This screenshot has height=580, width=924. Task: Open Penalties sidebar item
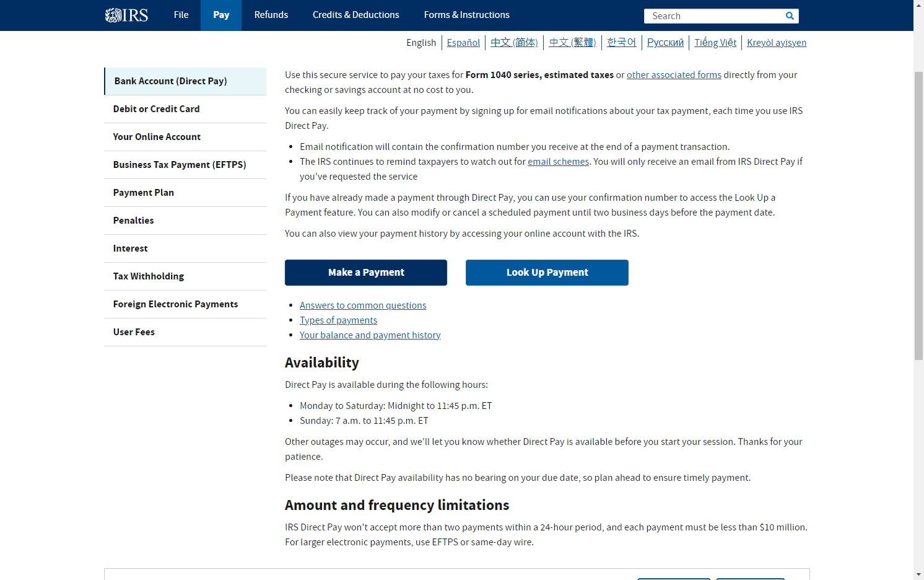[185, 221]
